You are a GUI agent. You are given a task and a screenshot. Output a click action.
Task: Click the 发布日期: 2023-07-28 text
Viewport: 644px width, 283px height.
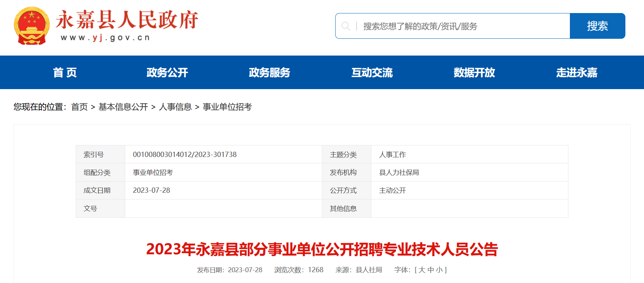tap(229, 270)
